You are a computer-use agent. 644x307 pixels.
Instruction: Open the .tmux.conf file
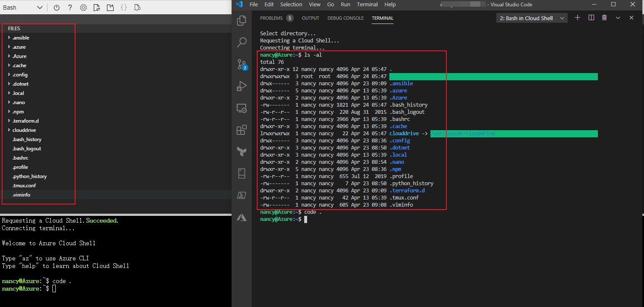[x=24, y=186]
